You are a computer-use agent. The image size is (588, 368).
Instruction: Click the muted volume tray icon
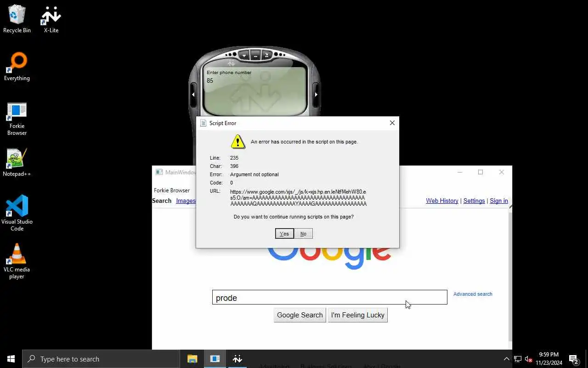(x=528, y=359)
